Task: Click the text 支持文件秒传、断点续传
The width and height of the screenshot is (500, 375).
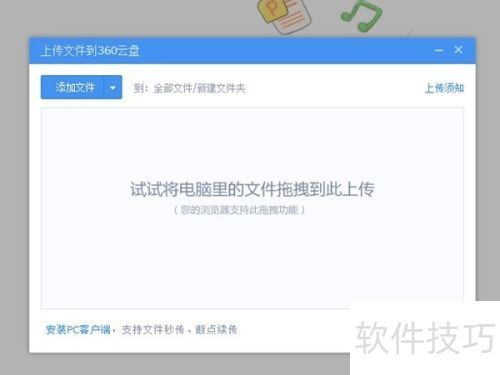Action: pyautogui.click(x=180, y=330)
